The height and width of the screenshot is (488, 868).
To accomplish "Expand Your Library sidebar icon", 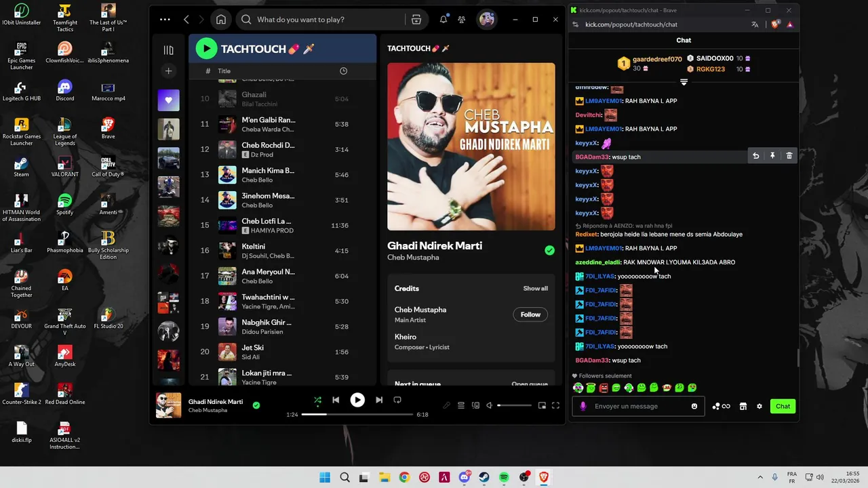I will 168,50.
